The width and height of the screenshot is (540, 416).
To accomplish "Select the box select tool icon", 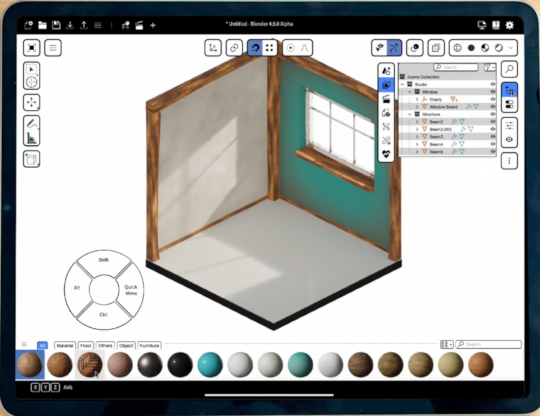I will point(32,70).
